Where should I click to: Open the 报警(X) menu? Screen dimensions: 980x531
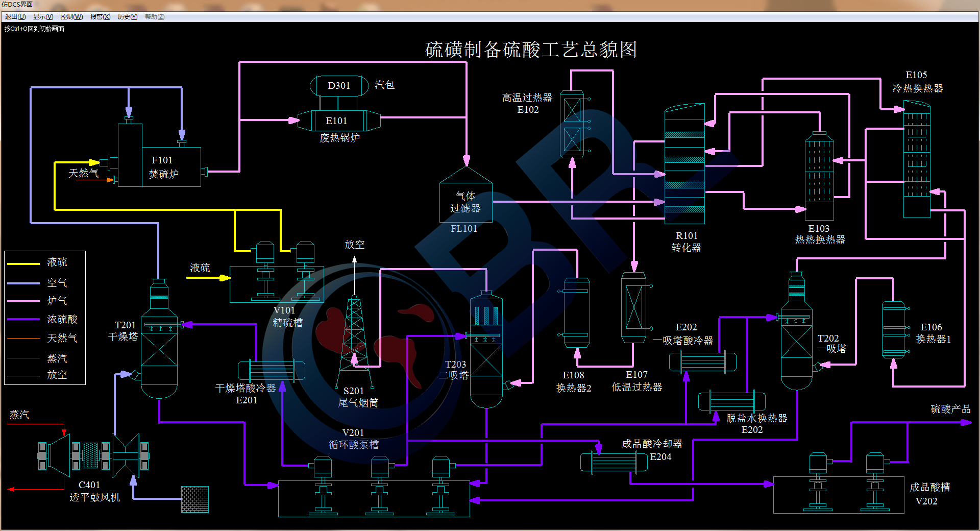point(100,17)
